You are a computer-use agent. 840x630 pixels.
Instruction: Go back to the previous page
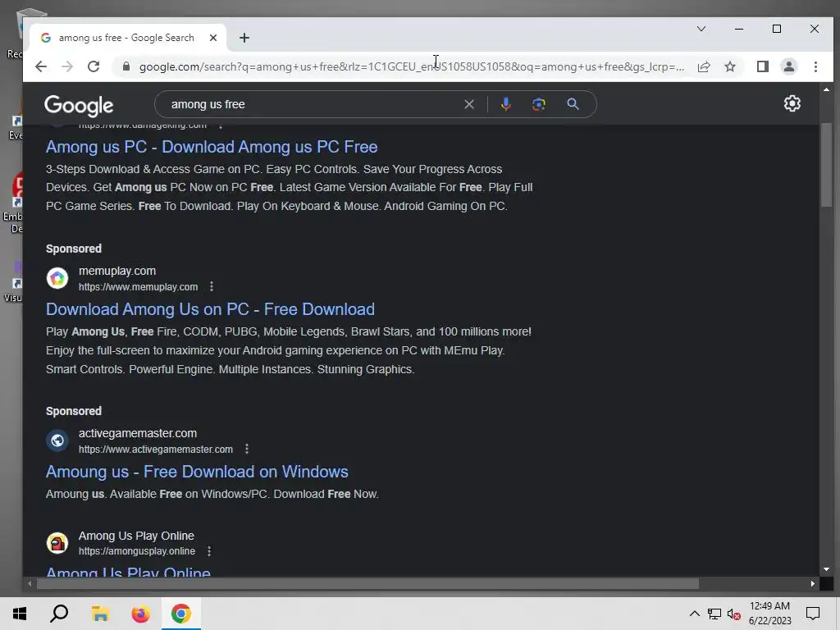coord(41,66)
